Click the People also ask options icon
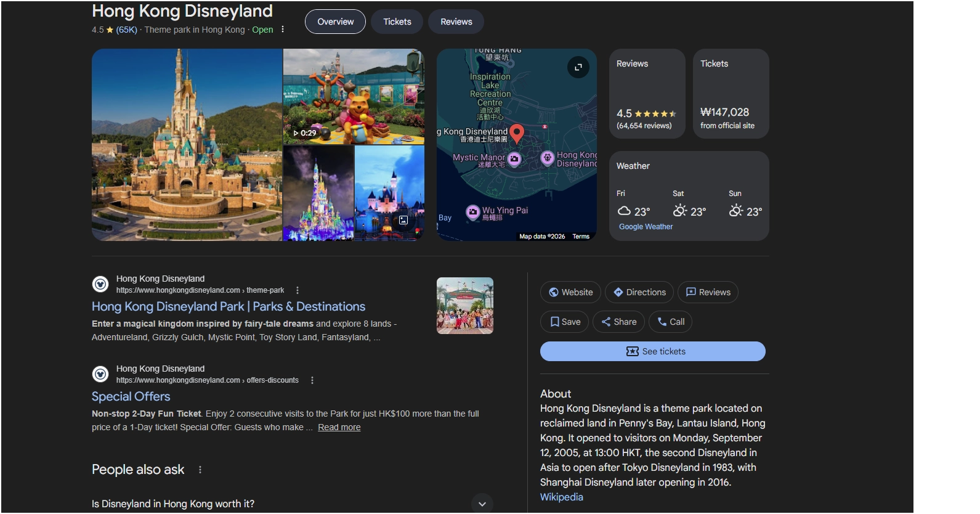Screen dimensions: 980x514 pyautogui.click(x=200, y=470)
